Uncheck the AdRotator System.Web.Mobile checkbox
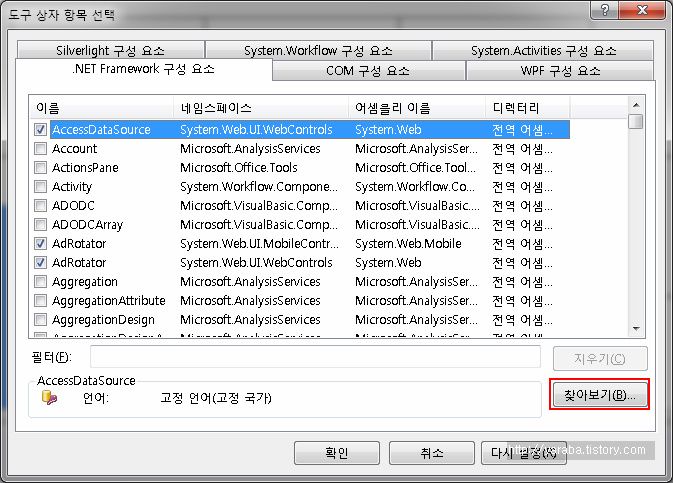The width and height of the screenshot is (673, 483). [x=40, y=243]
